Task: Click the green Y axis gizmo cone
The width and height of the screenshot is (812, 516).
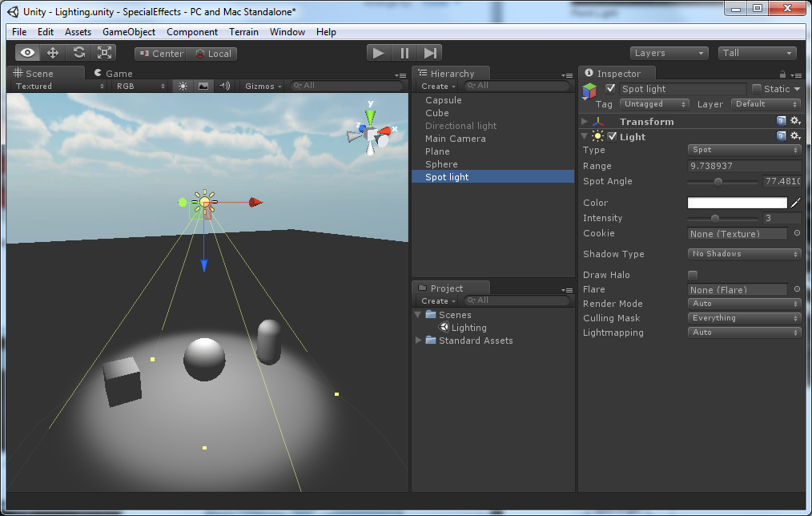Action: [370, 116]
